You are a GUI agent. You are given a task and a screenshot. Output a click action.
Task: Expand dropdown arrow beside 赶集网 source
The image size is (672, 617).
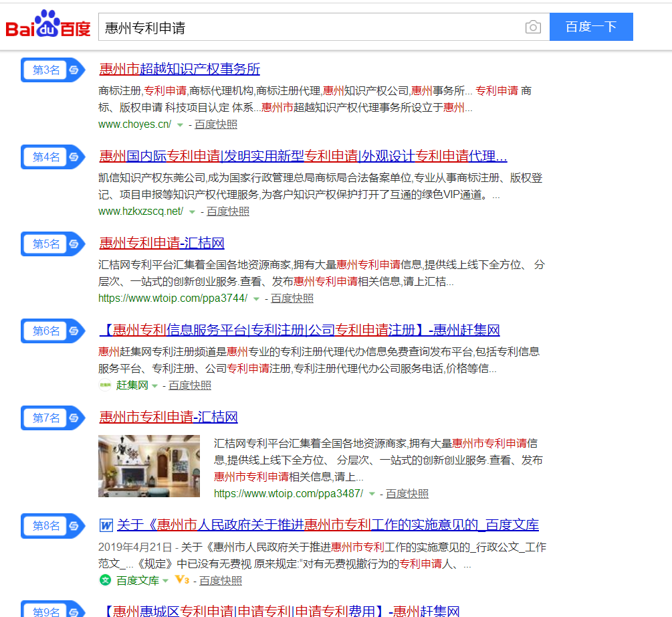click(154, 386)
